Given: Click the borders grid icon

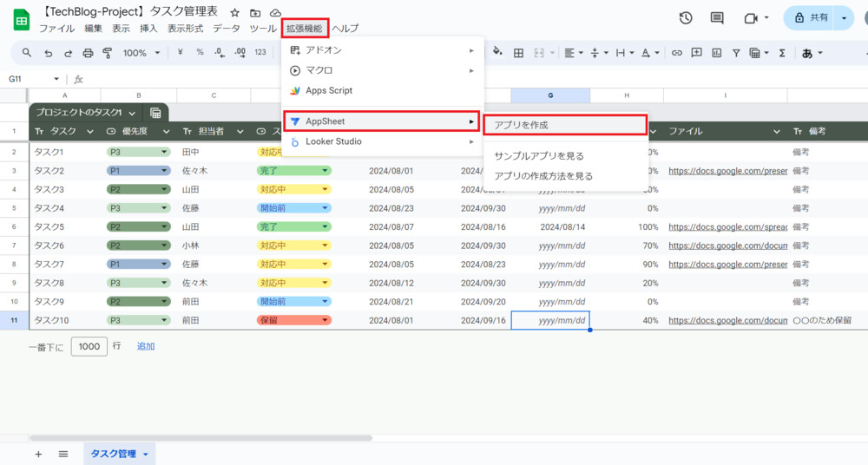Looking at the screenshot, I should click(518, 53).
